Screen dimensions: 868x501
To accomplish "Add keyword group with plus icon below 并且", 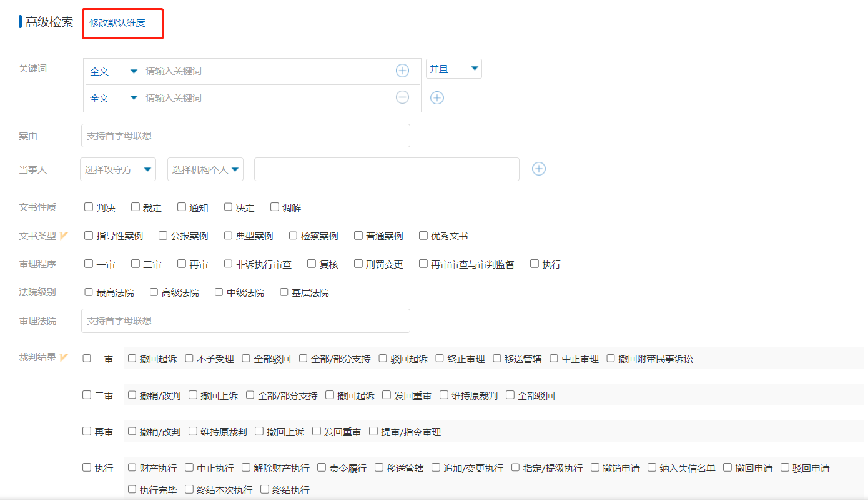I will pyautogui.click(x=437, y=97).
